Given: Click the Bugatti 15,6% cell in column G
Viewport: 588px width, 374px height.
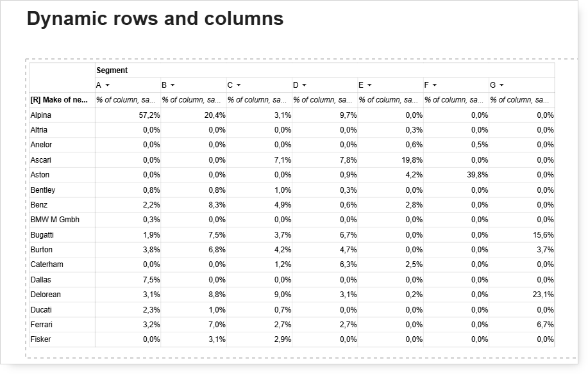Looking at the screenshot, I should point(521,235).
